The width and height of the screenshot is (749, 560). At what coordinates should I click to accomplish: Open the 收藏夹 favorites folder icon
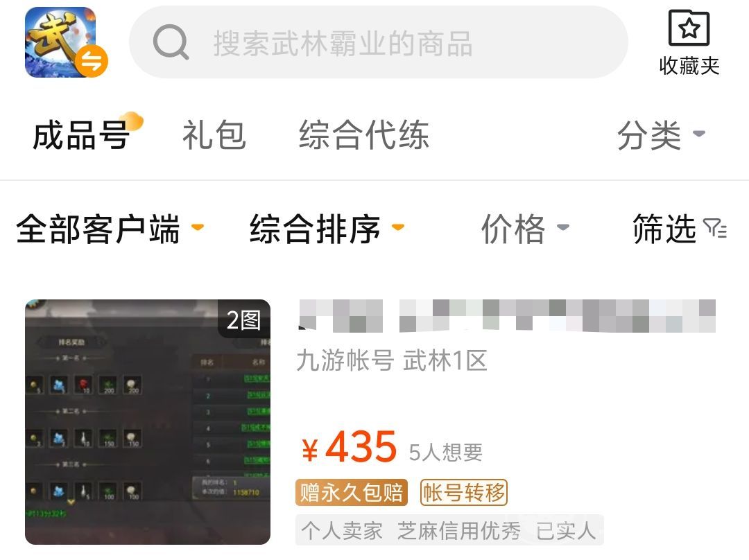click(689, 28)
